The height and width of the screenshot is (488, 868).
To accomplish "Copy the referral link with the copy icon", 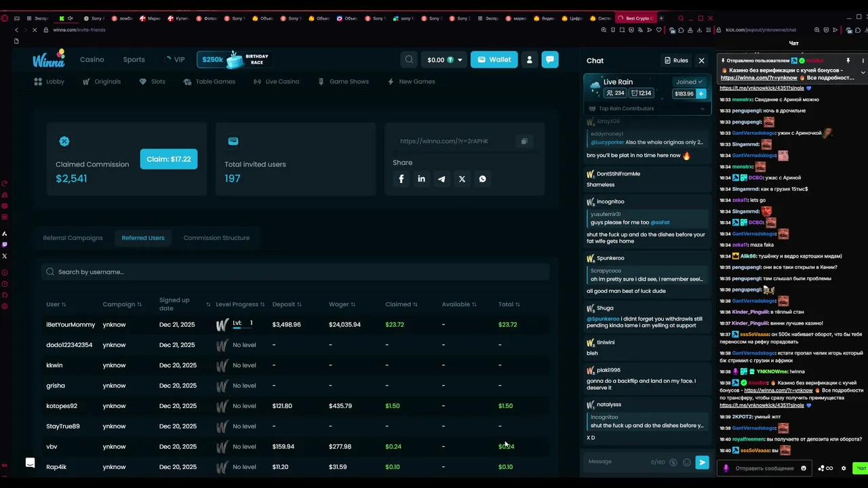I will pos(524,141).
